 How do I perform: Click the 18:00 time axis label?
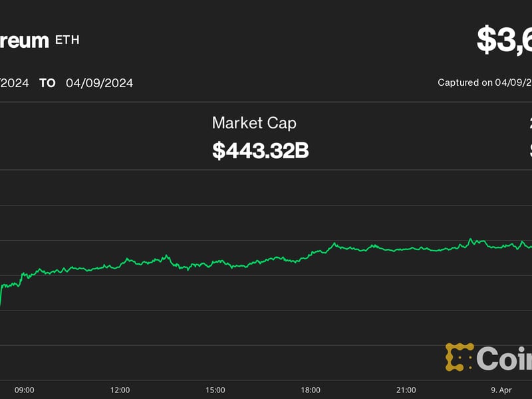click(x=311, y=390)
